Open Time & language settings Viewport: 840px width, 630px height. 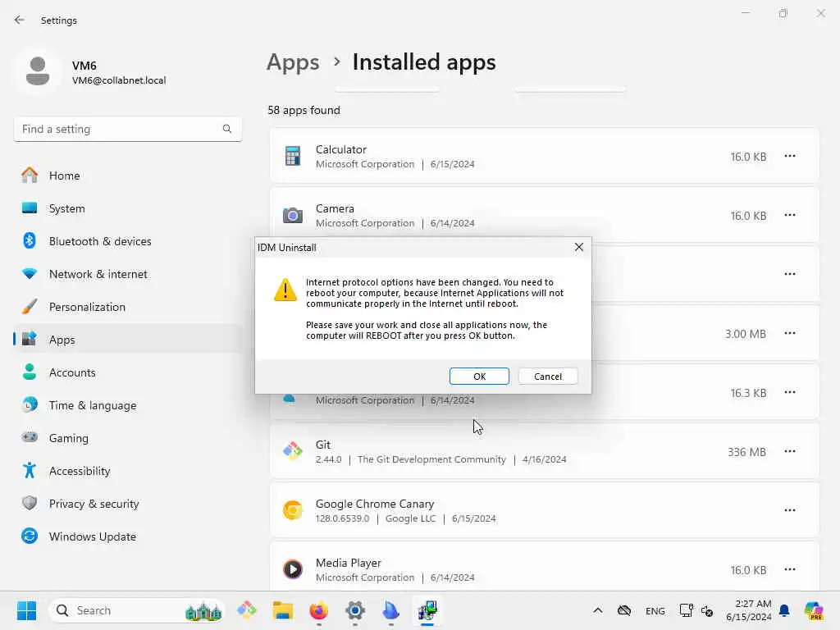tap(127, 405)
